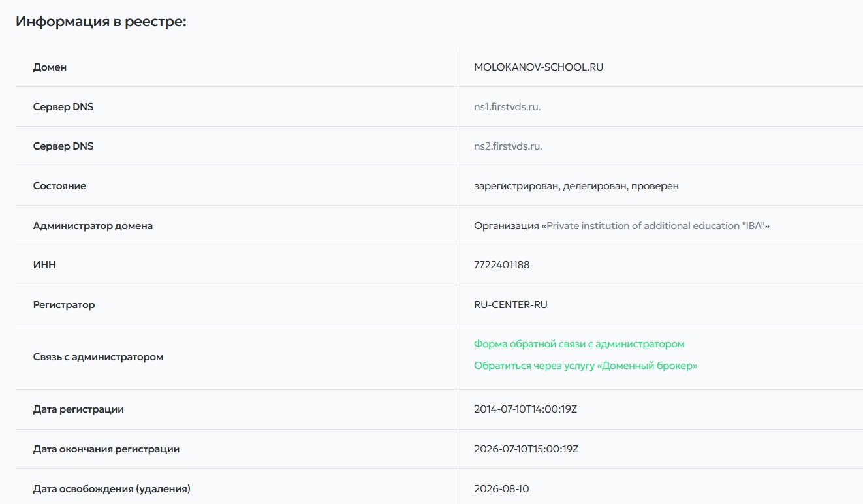Click the «Связь с администратором» row label

98,357
